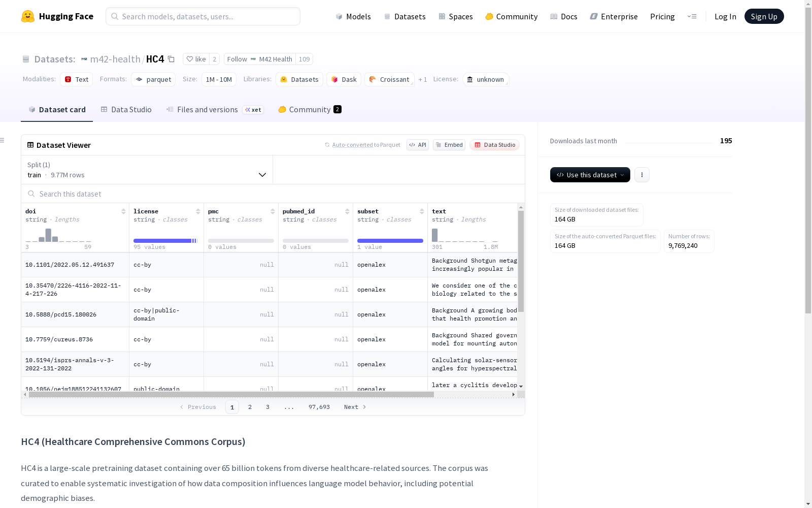Click the m42-health organization link
This screenshot has height=508, width=812.
pyautogui.click(x=115, y=59)
